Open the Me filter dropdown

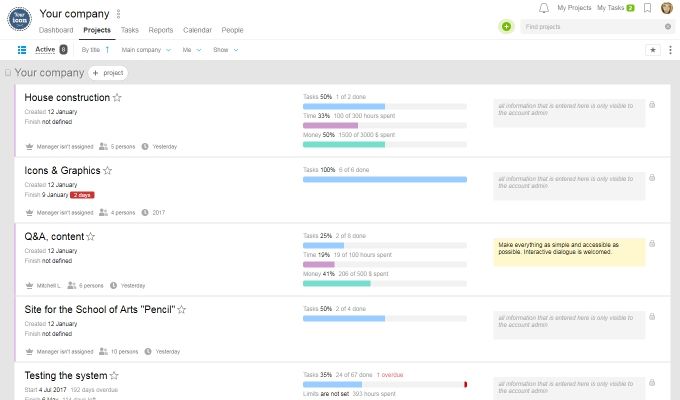pos(190,49)
